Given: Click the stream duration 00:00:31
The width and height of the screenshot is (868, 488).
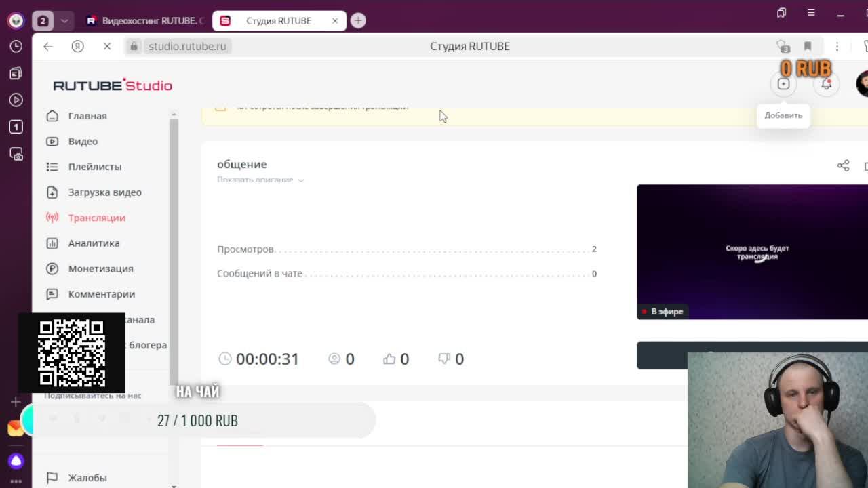Looking at the screenshot, I should pyautogui.click(x=267, y=359).
